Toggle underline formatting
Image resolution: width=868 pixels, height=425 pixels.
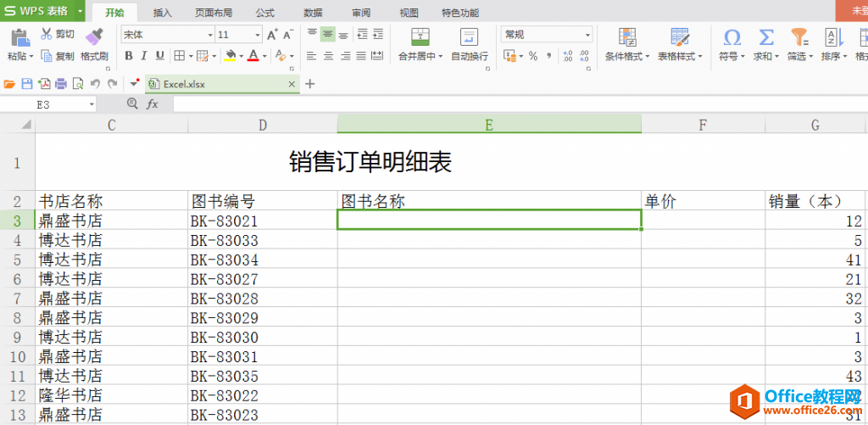[160, 55]
